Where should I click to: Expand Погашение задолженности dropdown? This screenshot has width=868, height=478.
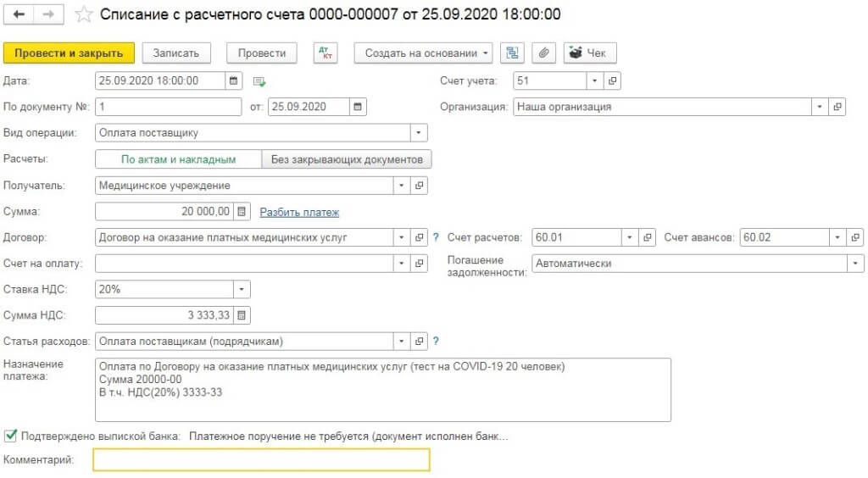pos(856,264)
